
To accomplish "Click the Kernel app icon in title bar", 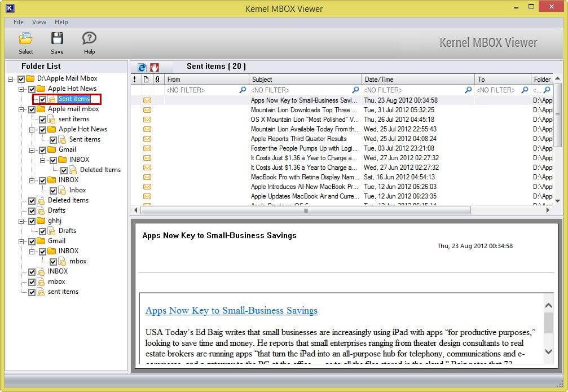I will point(10,8).
